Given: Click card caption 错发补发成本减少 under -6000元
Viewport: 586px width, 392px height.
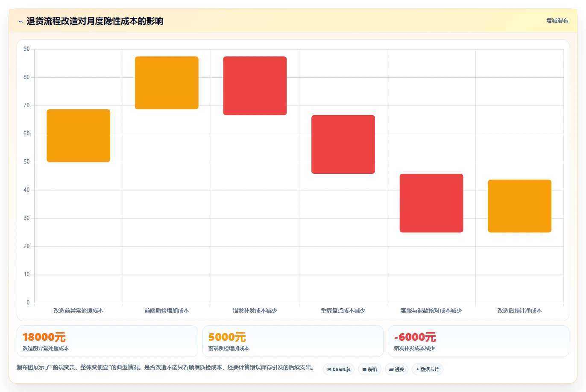Looking at the screenshot, I should pyautogui.click(x=414, y=348).
